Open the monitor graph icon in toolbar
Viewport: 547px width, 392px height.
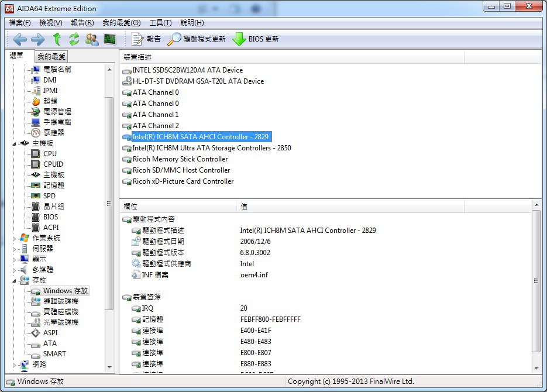(110, 39)
